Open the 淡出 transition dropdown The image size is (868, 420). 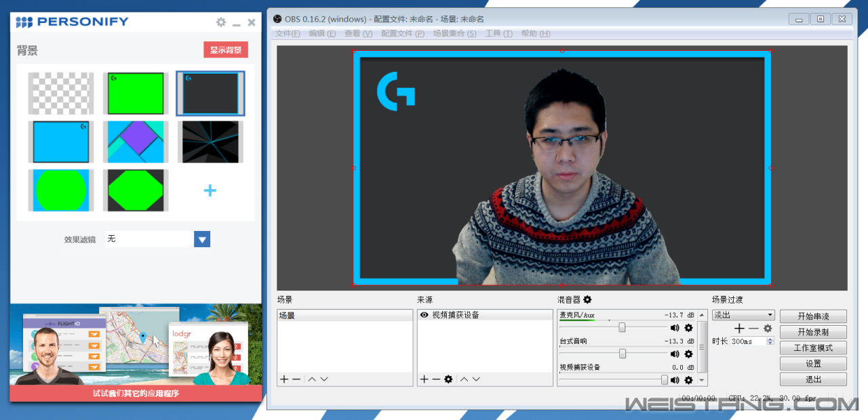(x=743, y=315)
